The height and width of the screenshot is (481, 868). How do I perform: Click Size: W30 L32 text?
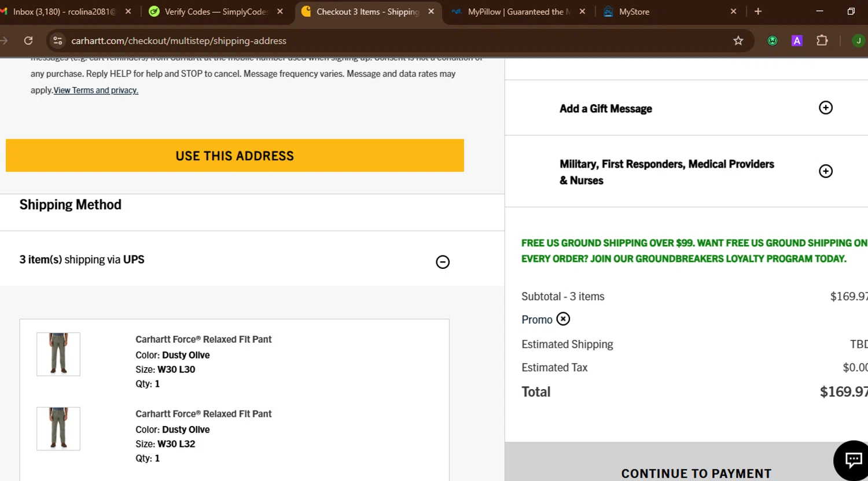pos(165,444)
